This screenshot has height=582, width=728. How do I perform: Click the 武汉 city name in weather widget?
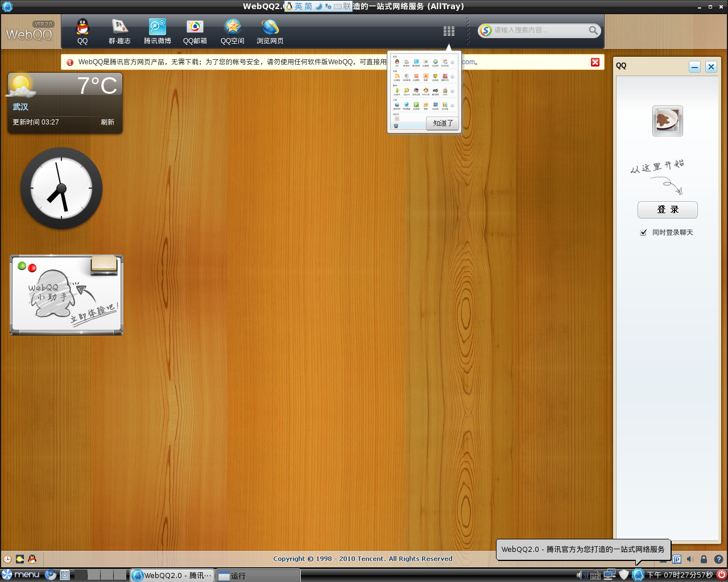[x=20, y=107]
